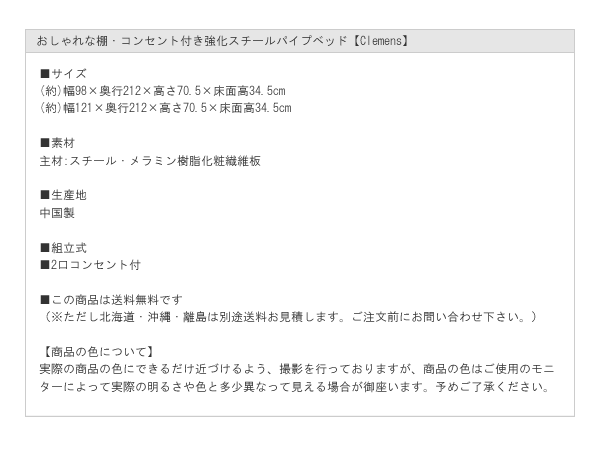
Task: Click the black square before この商品は送料無料
Action: (x=45, y=300)
